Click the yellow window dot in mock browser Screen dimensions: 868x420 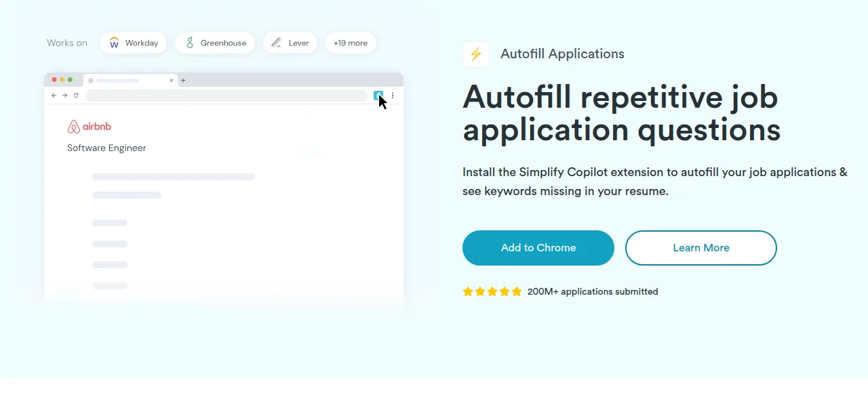coord(62,80)
